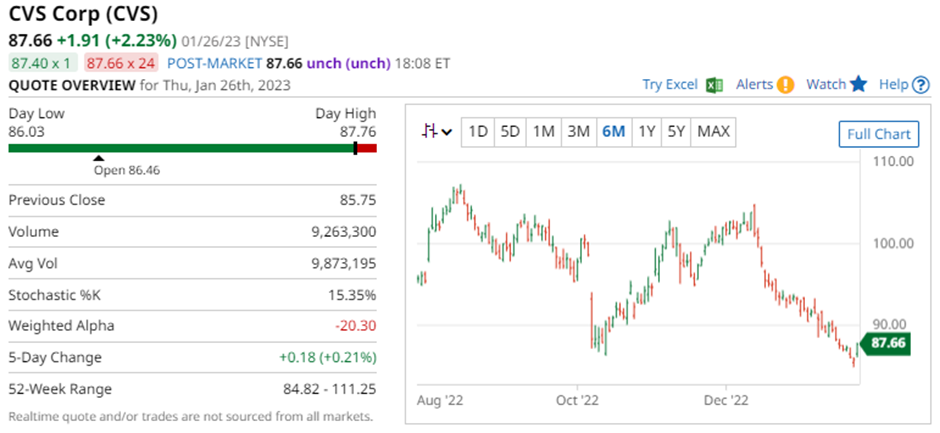Viewport: 940px width, 433px height.
Task: Click the Excel spreadsheet icon
Action: click(x=714, y=85)
